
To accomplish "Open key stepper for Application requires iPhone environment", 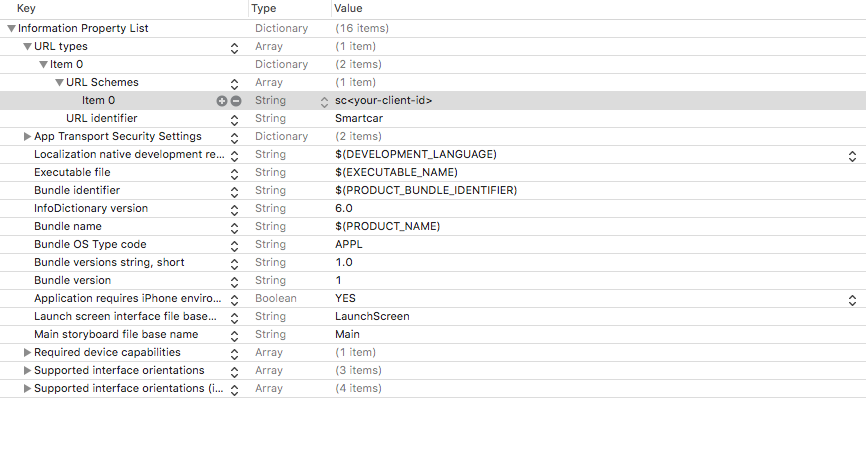I will coord(234,300).
